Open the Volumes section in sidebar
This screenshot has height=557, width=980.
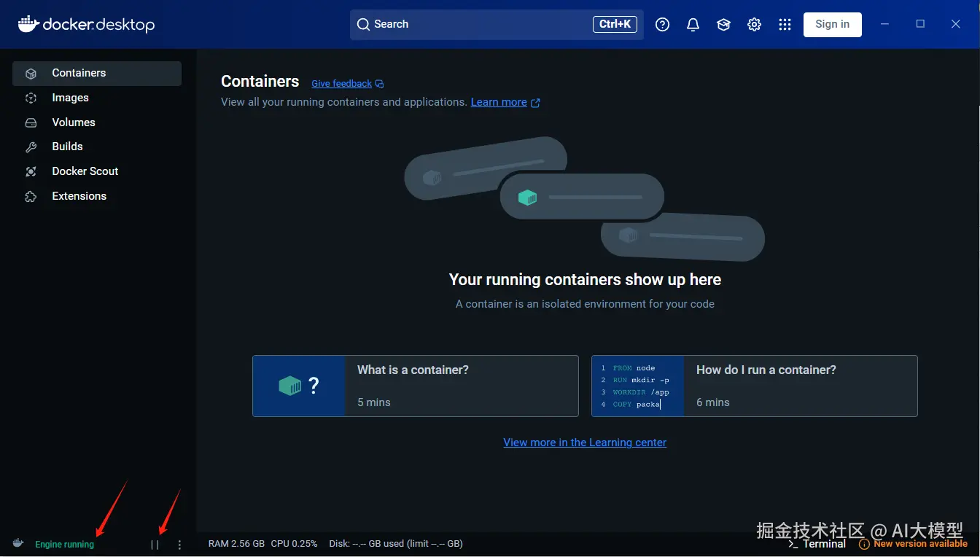[x=97, y=122]
